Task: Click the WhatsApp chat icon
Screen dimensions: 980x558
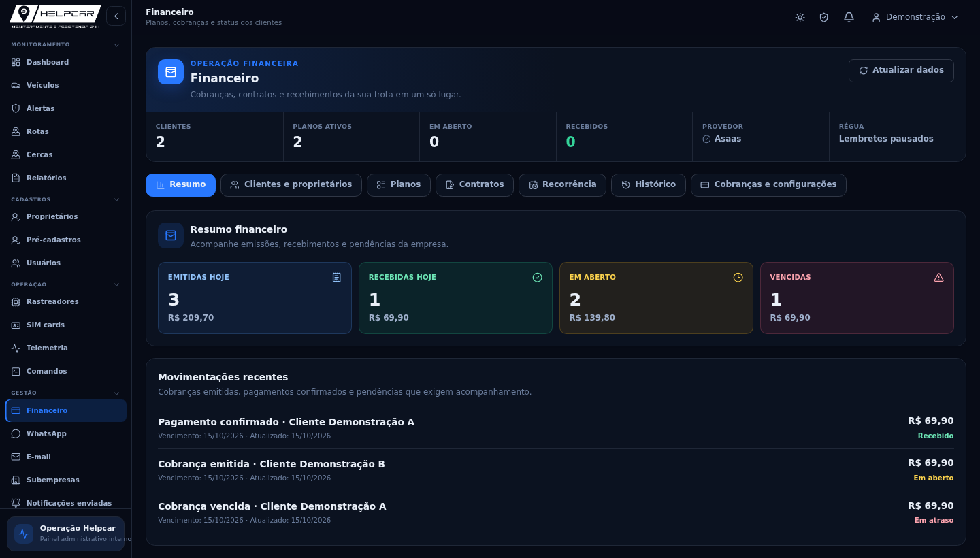Action: tap(16, 433)
